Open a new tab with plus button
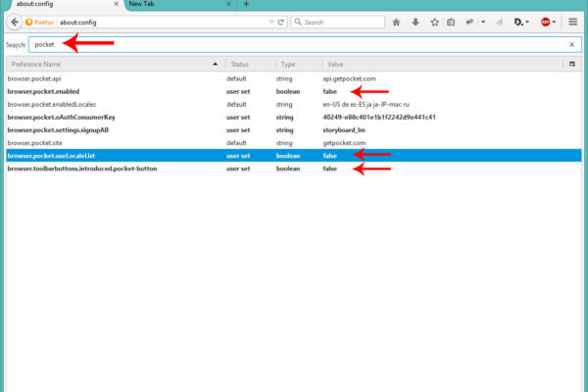Screen dimensions: 588x392 coord(246,4)
